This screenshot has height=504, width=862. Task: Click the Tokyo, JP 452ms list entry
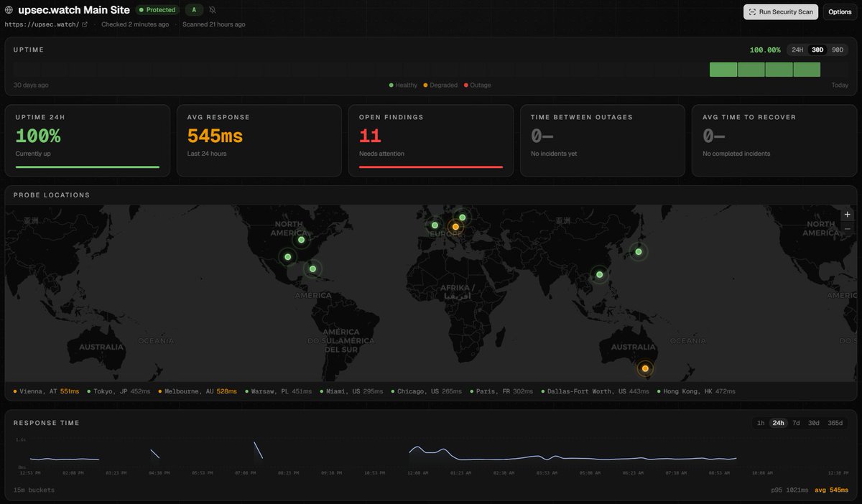click(x=119, y=391)
